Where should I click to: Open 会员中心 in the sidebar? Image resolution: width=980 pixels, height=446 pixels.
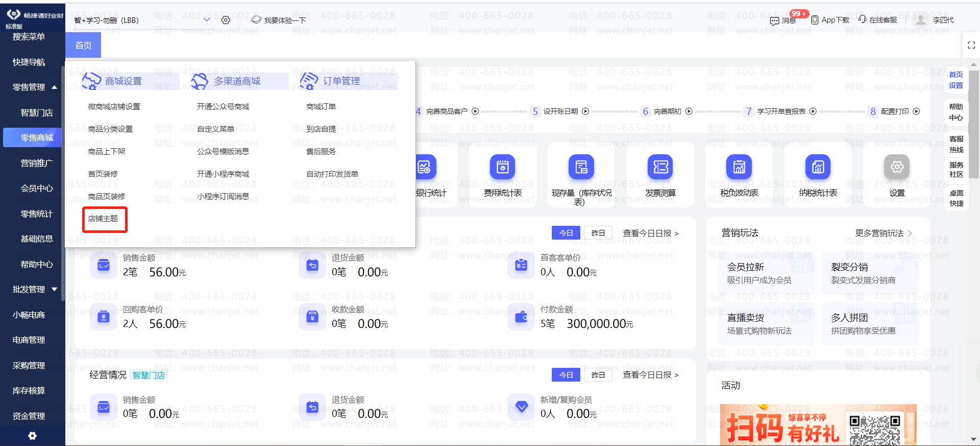click(37, 189)
